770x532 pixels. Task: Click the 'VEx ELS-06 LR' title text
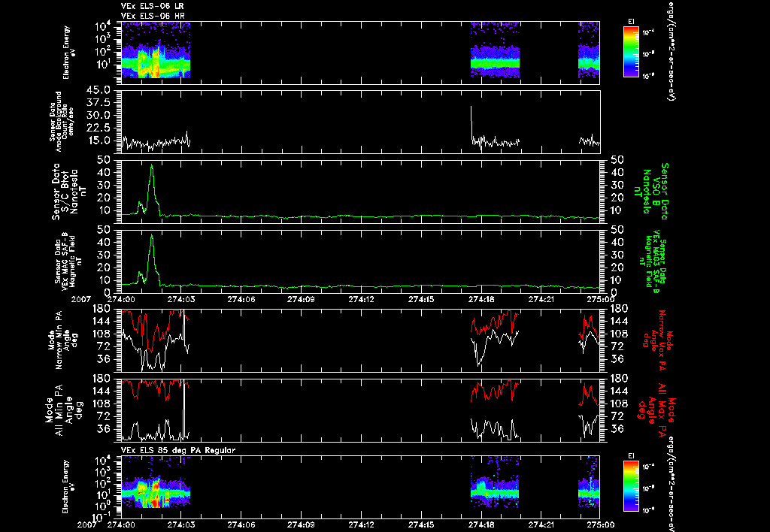click(x=152, y=6)
